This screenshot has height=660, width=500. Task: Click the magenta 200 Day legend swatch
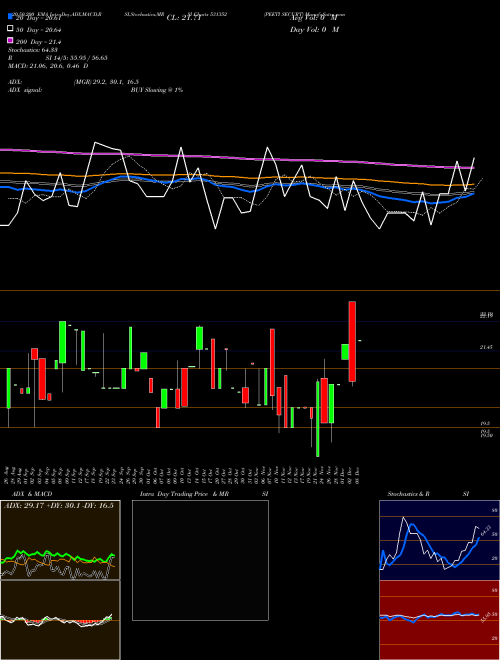point(10,40)
